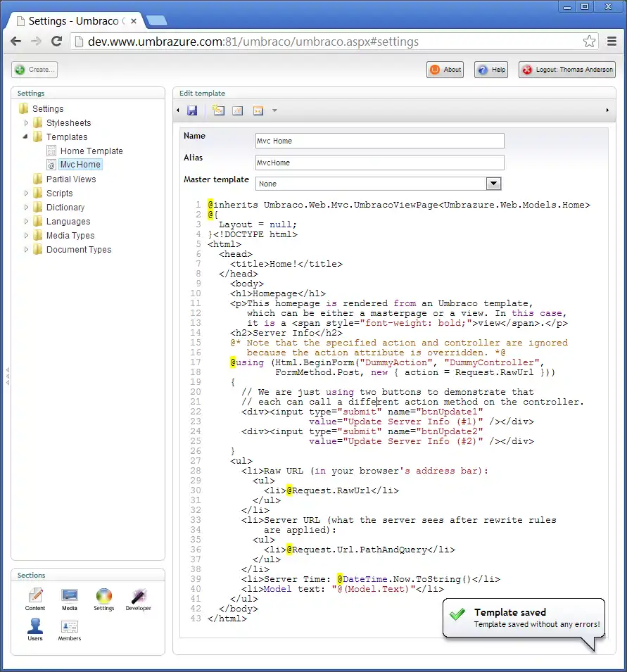Click the second insert toolbar icon
627x672 pixels.
(x=238, y=110)
